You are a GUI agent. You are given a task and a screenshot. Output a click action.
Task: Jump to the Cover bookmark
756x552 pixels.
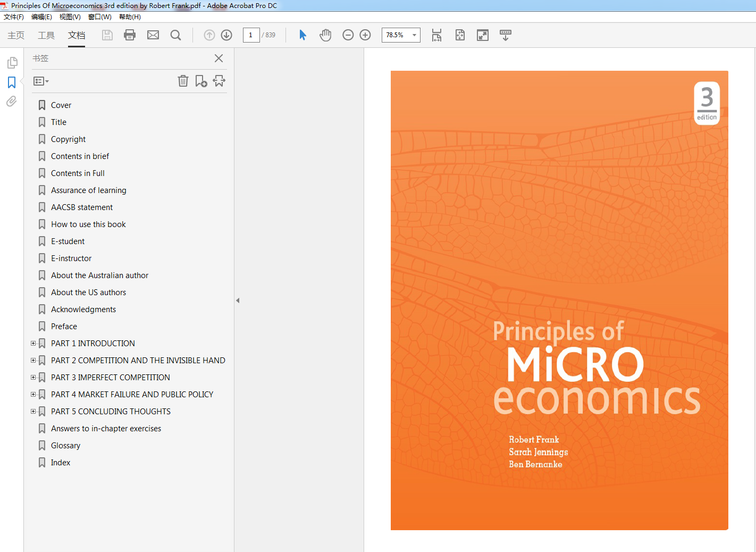coord(61,105)
